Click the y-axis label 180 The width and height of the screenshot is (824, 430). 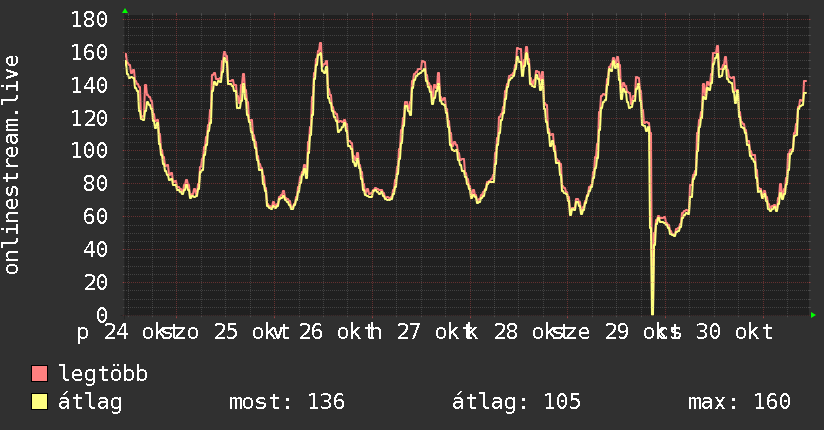tap(89, 20)
